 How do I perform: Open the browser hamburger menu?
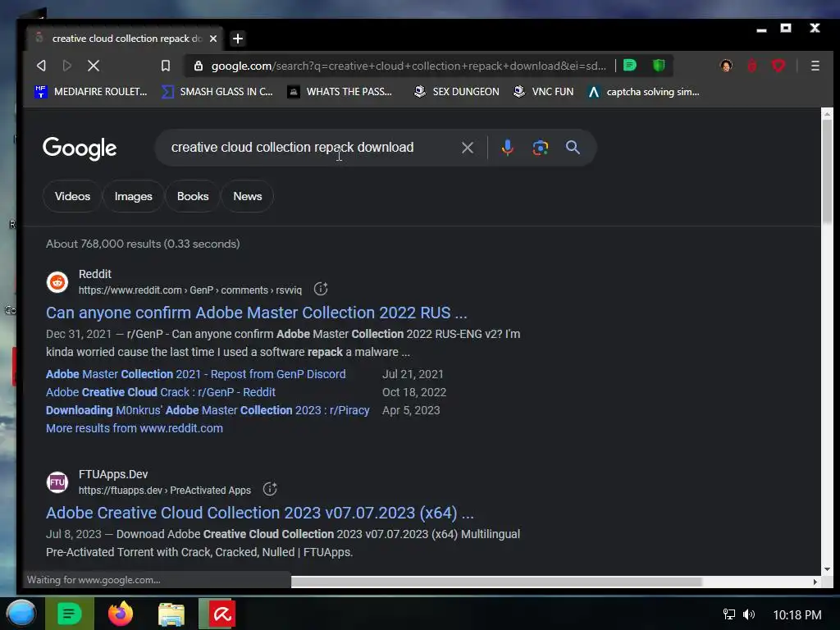point(815,66)
